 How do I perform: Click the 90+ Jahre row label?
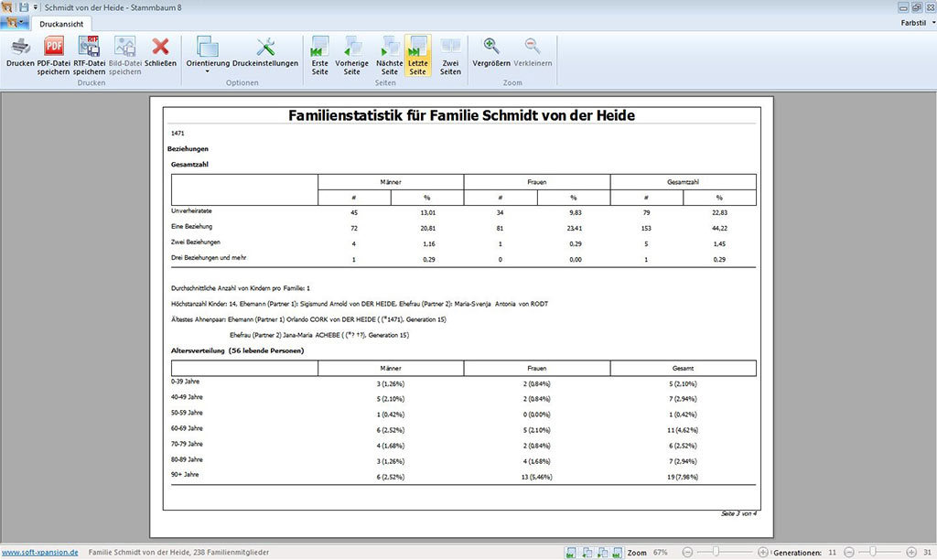click(x=185, y=475)
